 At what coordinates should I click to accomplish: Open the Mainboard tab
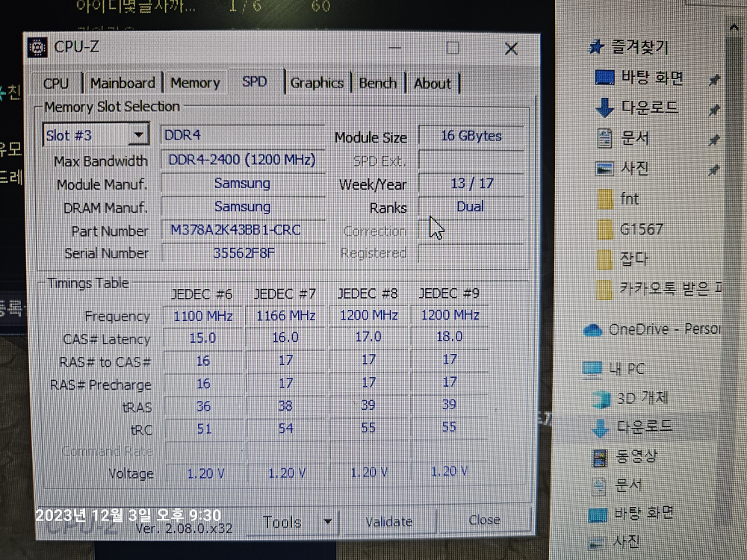click(123, 84)
